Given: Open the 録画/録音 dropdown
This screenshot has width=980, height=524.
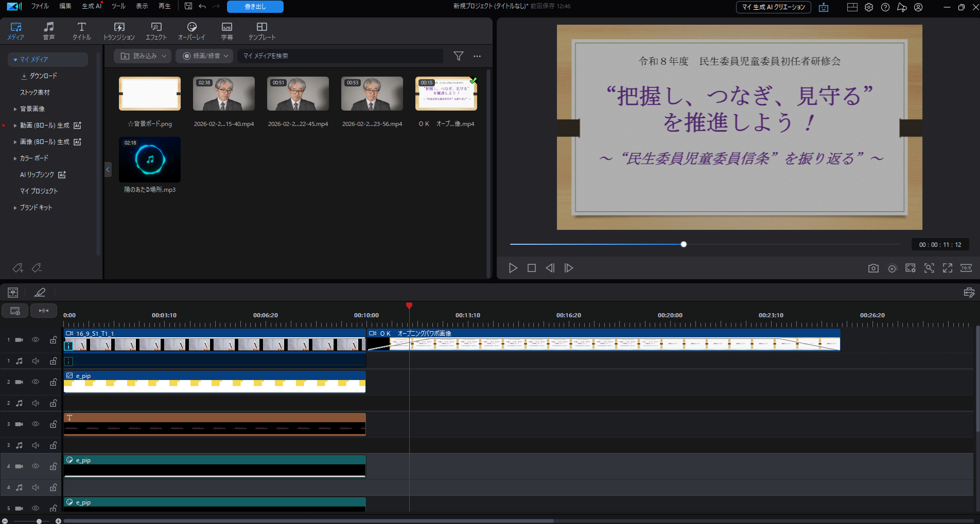Looking at the screenshot, I should (x=205, y=56).
